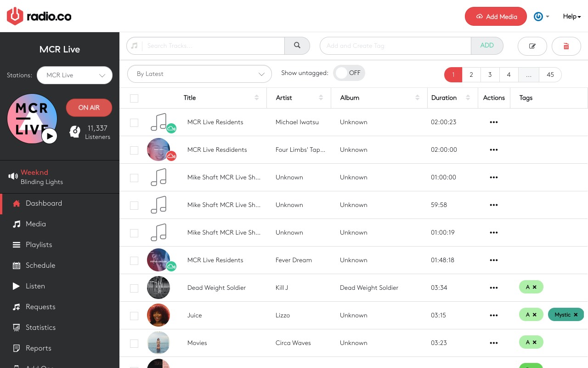Click the Media music note icon
The height and width of the screenshot is (368, 588).
pyautogui.click(x=17, y=224)
